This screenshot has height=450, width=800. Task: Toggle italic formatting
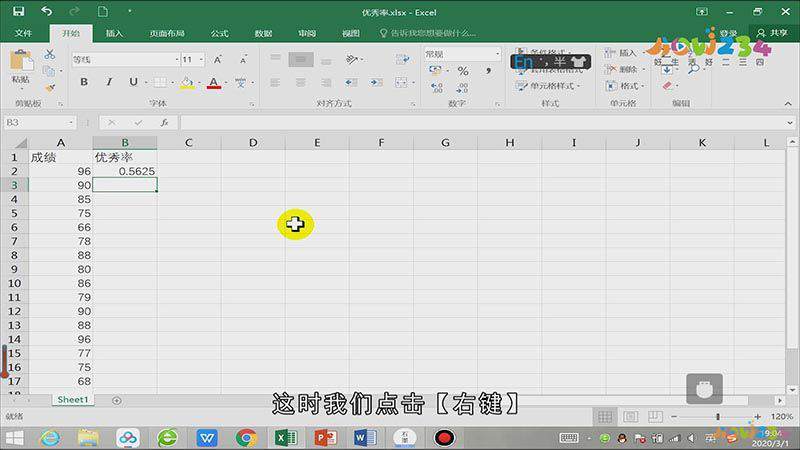click(109, 82)
